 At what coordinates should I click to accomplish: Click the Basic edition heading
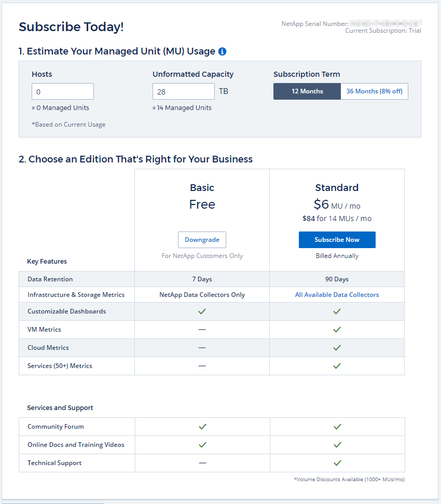pyautogui.click(x=202, y=188)
